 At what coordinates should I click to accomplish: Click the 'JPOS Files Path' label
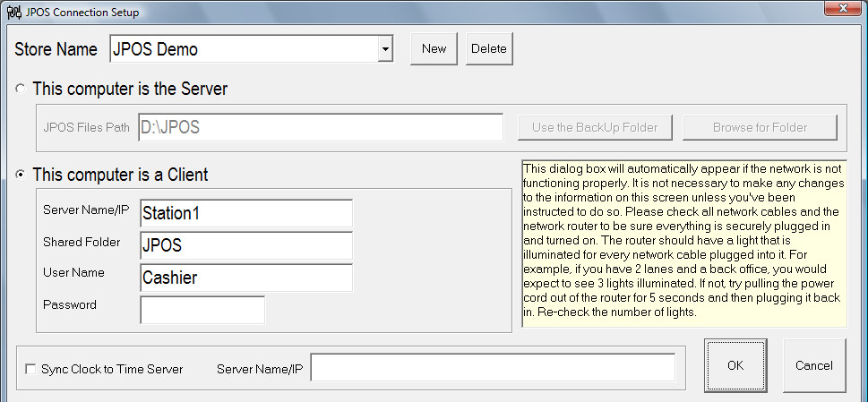(x=86, y=127)
